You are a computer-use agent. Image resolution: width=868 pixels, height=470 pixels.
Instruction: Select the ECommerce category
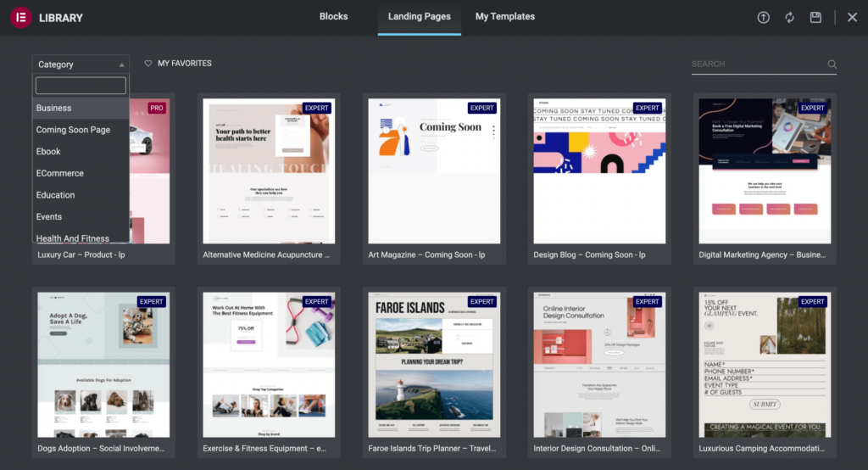coord(81,173)
